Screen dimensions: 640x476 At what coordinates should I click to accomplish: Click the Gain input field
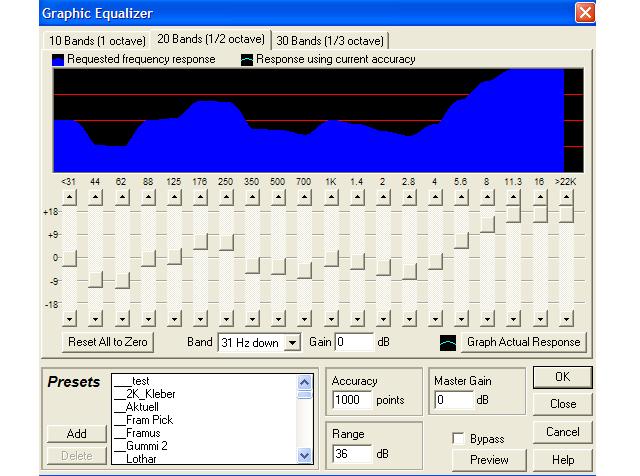tap(354, 342)
